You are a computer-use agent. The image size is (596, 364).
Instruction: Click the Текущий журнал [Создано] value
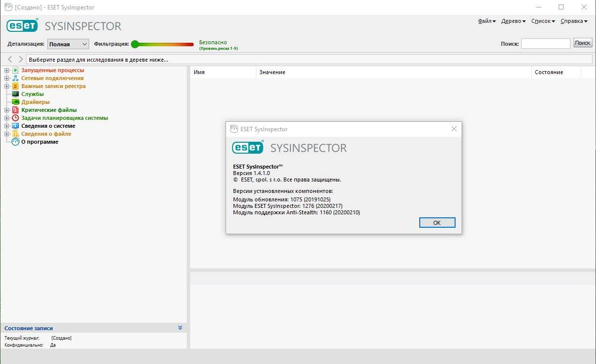(61, 338)
